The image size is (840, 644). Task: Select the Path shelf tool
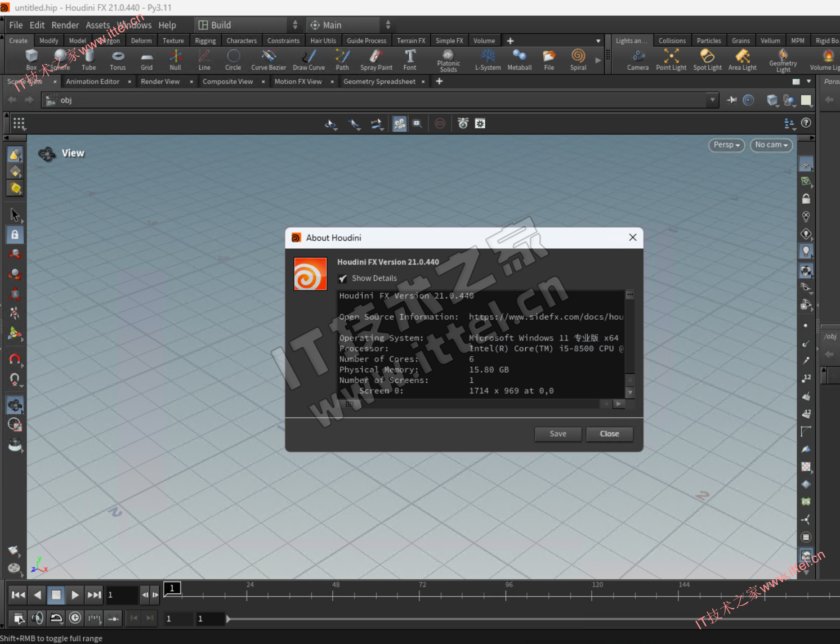point(342,59)
